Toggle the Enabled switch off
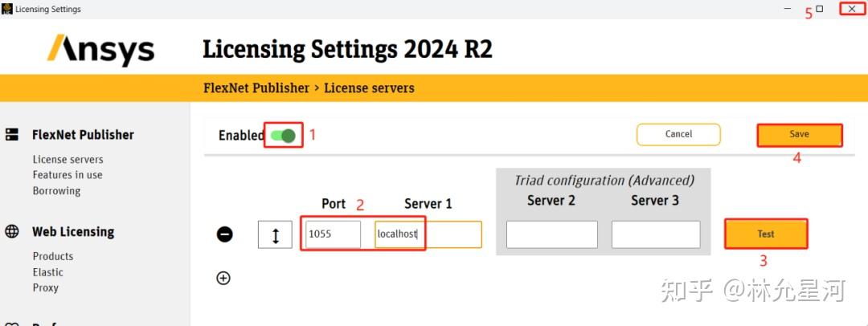 [283, 135]
